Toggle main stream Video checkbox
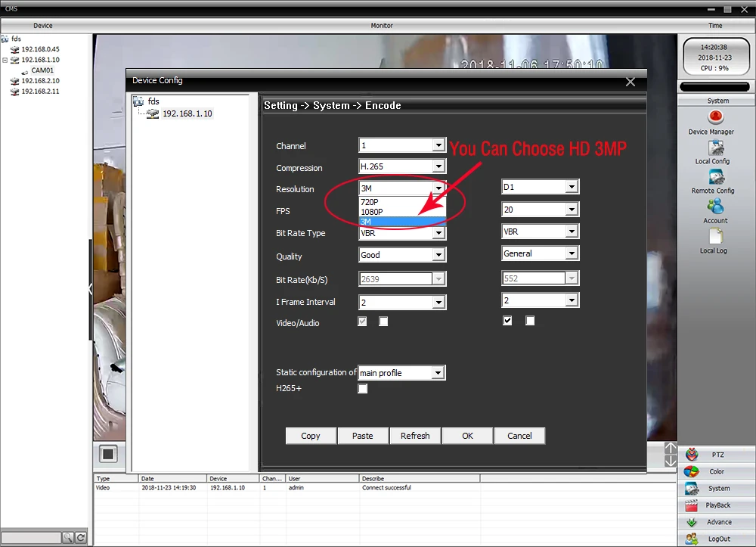The image size is (756, 547). click(x=362, y=322)
